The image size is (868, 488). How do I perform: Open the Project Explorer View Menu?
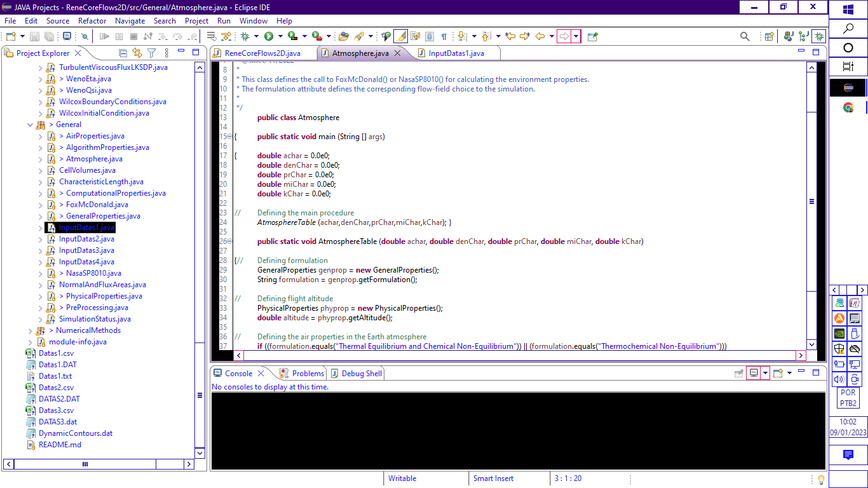[166, 53]
